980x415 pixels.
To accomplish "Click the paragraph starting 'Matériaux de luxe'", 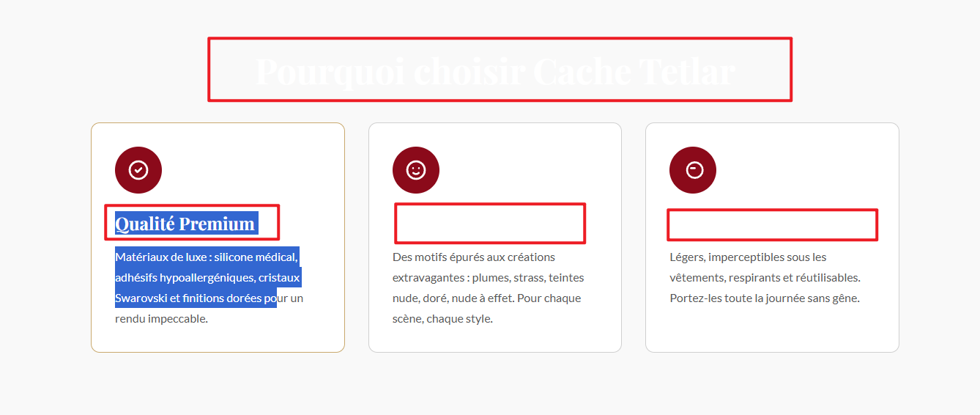I will 209,288.
